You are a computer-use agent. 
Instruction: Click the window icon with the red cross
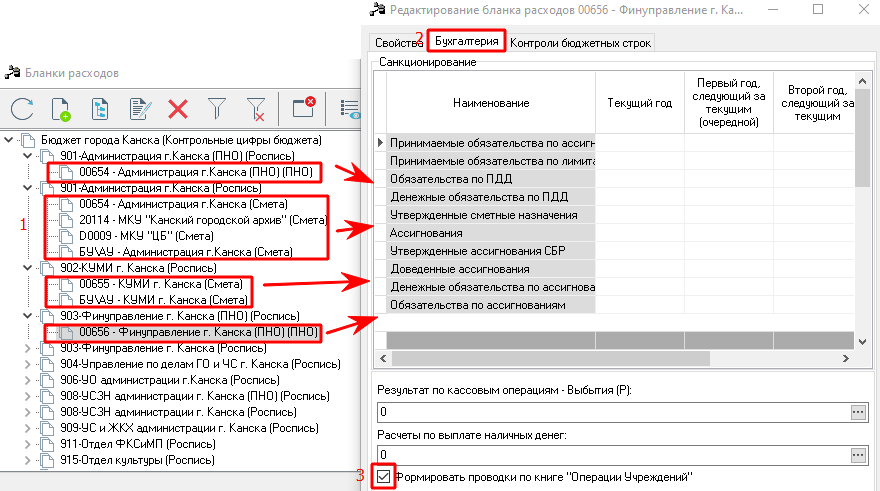point(304,106)
